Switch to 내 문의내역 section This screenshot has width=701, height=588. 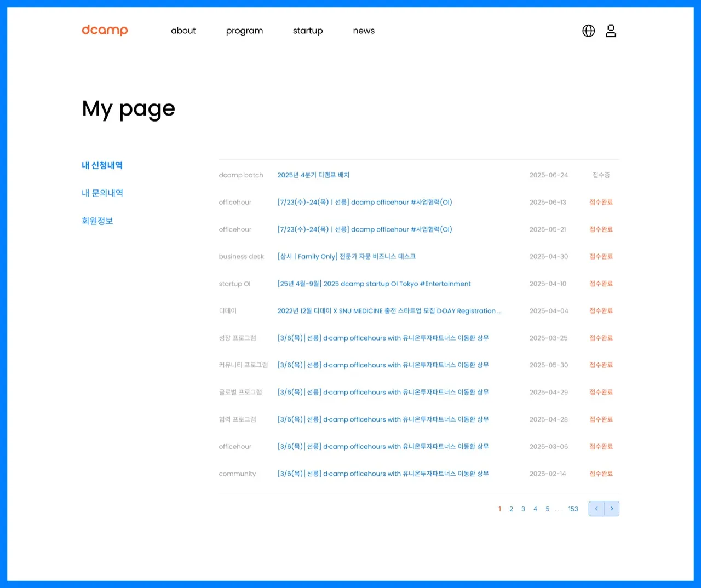point(102,193)
